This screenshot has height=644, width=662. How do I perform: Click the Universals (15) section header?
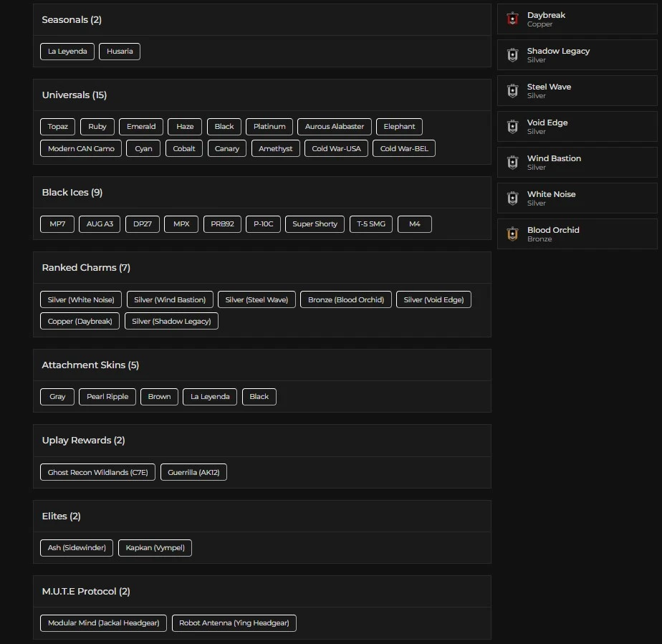click(x=75, y=95)
